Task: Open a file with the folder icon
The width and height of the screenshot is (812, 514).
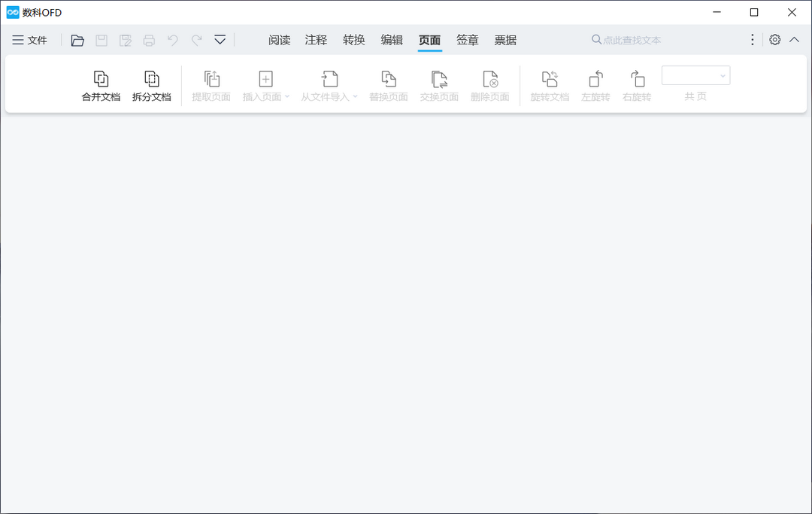Action: pyautogui.click(x=77, y=41)
